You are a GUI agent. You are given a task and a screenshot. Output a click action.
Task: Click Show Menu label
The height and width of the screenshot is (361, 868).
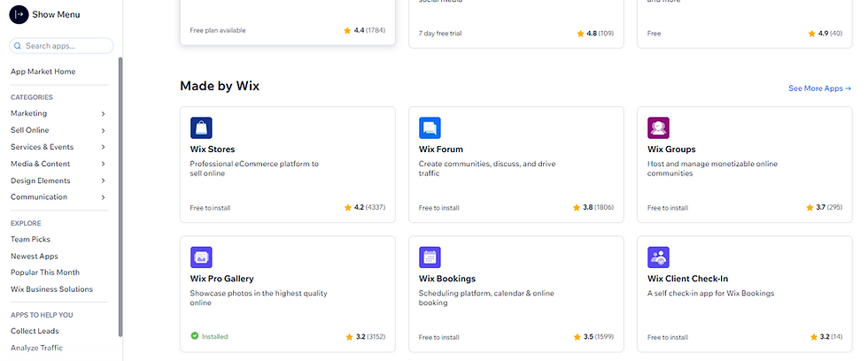pyautogui.click(x=56, y=14)
